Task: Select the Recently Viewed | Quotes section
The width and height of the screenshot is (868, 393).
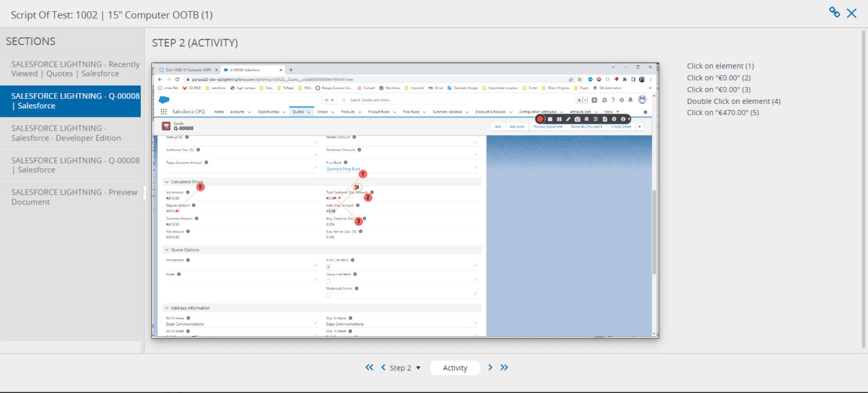Action: pyautogui.click(x=71, y=69)
